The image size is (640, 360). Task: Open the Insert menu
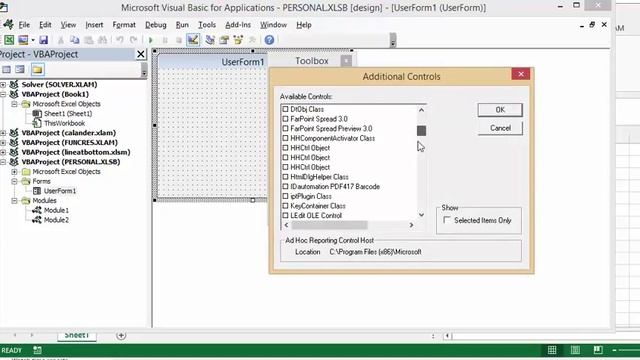click(94, 25)
